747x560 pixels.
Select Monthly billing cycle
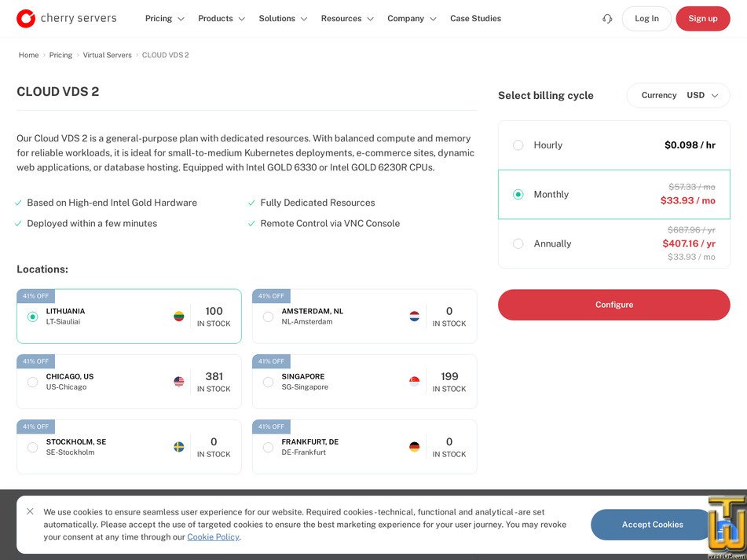pos(614,194)
